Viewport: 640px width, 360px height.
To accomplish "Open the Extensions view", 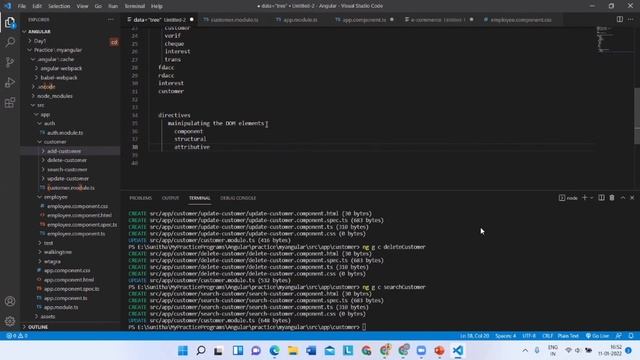I will (x=10, y=102).
